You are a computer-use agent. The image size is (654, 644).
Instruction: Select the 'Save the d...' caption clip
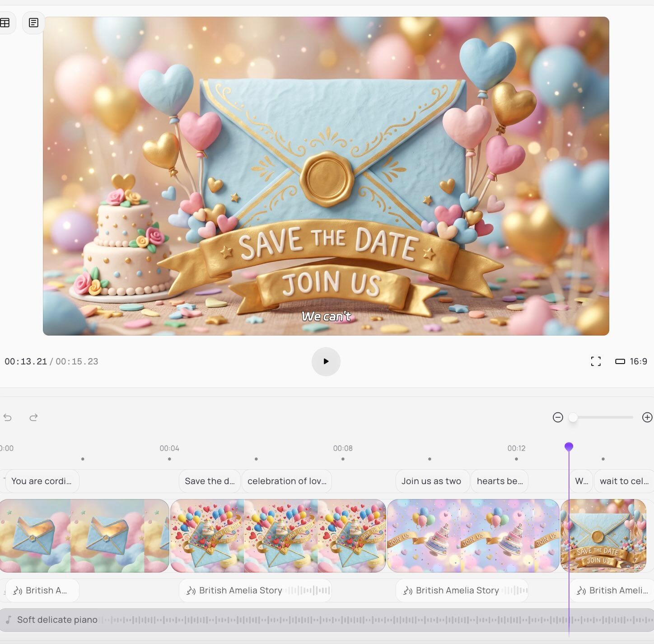[x=210, y=481]
